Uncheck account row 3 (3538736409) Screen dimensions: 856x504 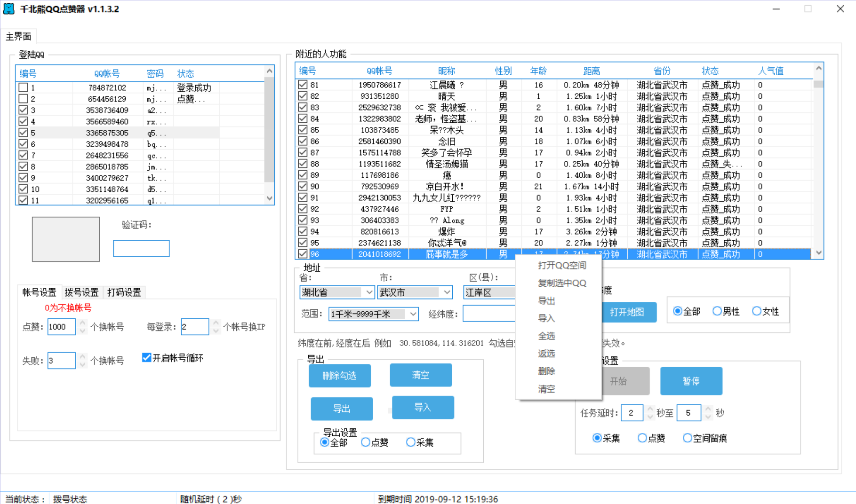pos(23,110)
